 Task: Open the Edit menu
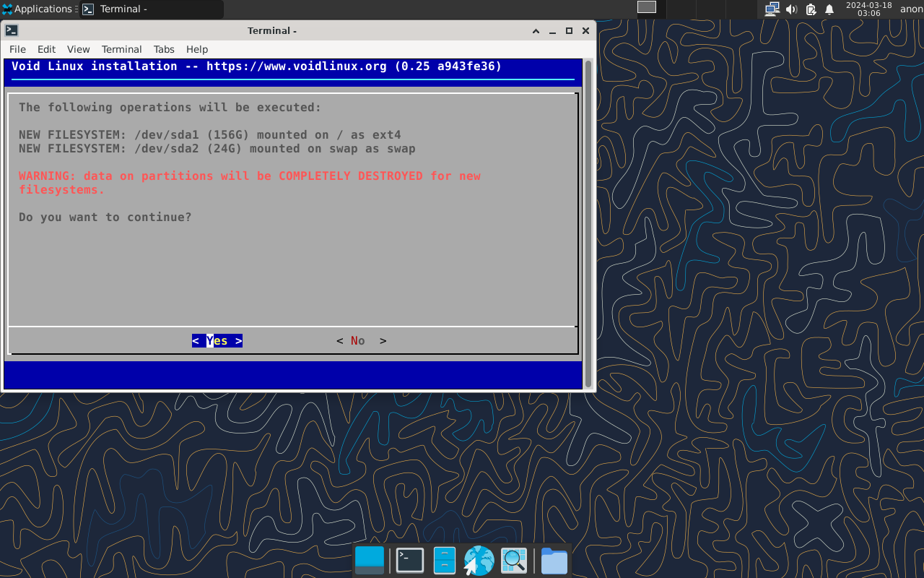pos(46,49)
